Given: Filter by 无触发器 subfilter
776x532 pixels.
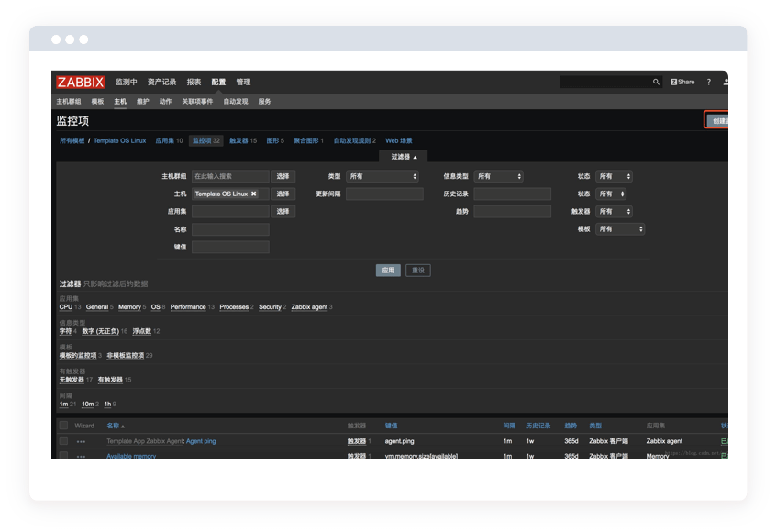Looking at the screenshot, I should pos(72,380).
